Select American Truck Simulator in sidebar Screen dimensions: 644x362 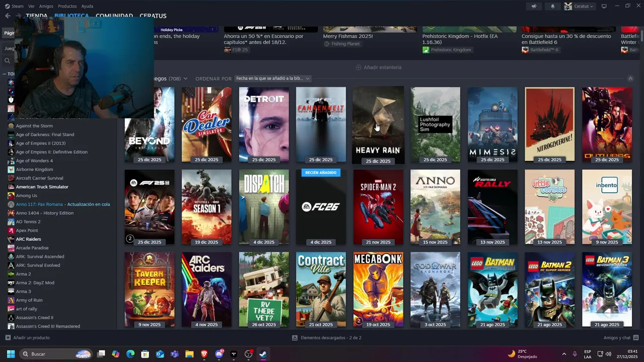coord(42,187)
